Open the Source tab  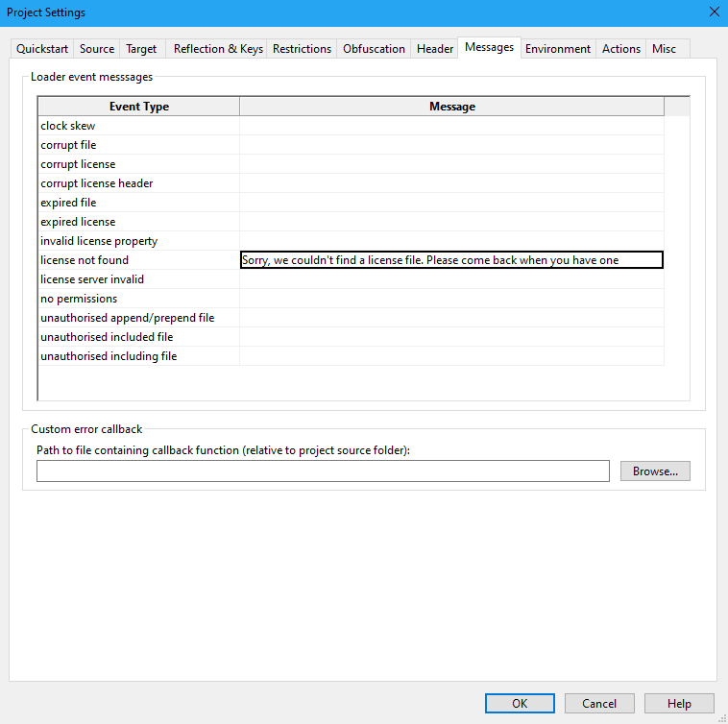click(97, 49)
